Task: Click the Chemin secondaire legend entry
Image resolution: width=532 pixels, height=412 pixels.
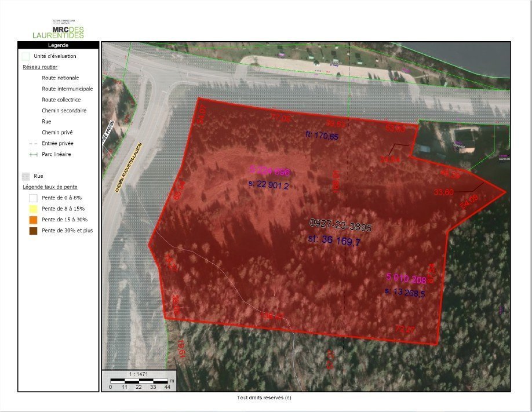Action: coord(64,110)
